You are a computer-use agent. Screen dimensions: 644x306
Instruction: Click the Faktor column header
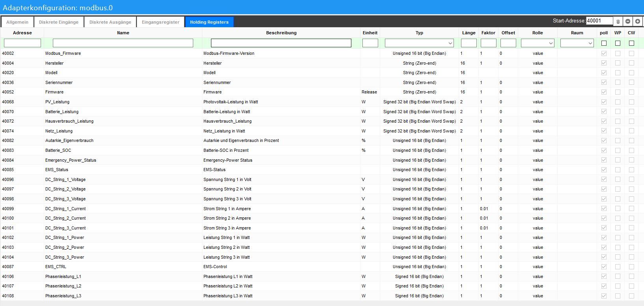tap(488, 33)
